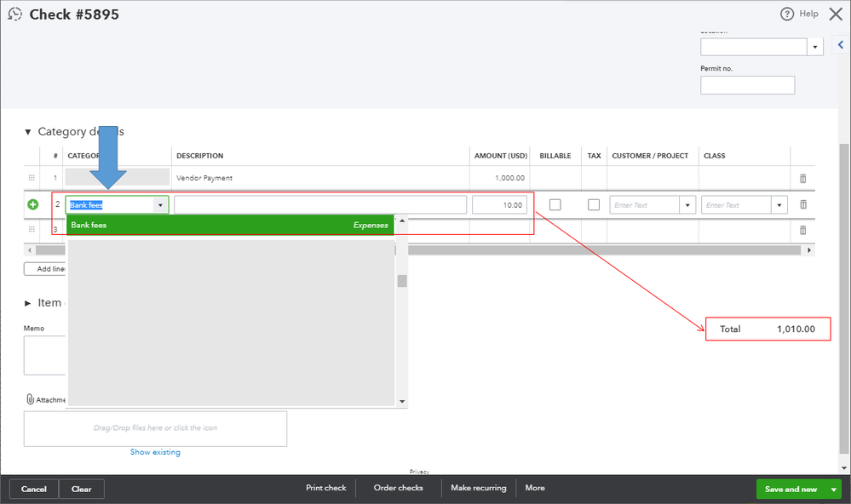This screenshot has width=851, height=504.
Task: Open the Category dropdown arrow for Bank fees
Action: point(160,205)
